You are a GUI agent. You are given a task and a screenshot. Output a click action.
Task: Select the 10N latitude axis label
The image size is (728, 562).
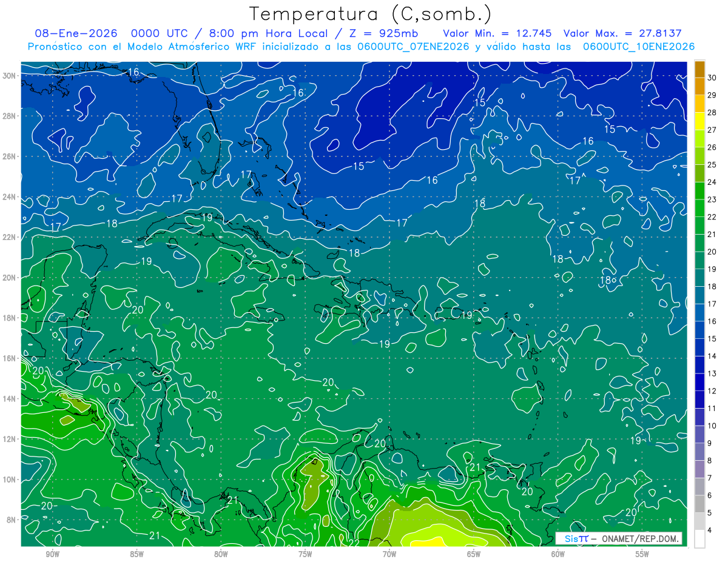(10, 480)
